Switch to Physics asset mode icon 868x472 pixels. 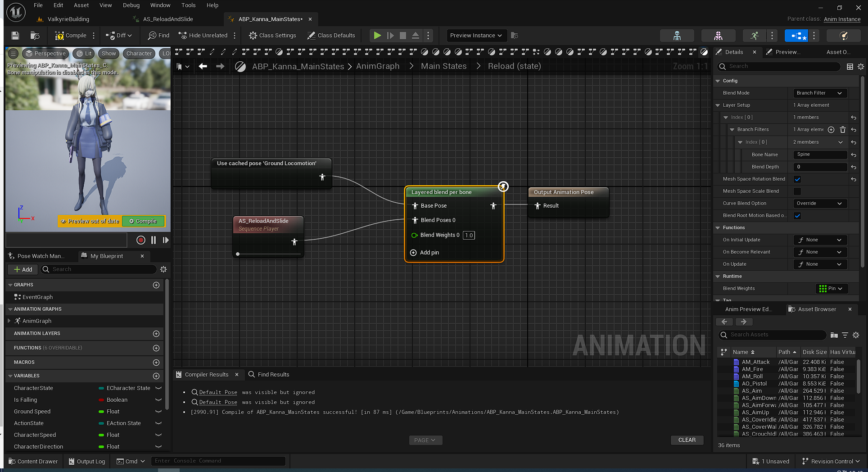(844, 36)
